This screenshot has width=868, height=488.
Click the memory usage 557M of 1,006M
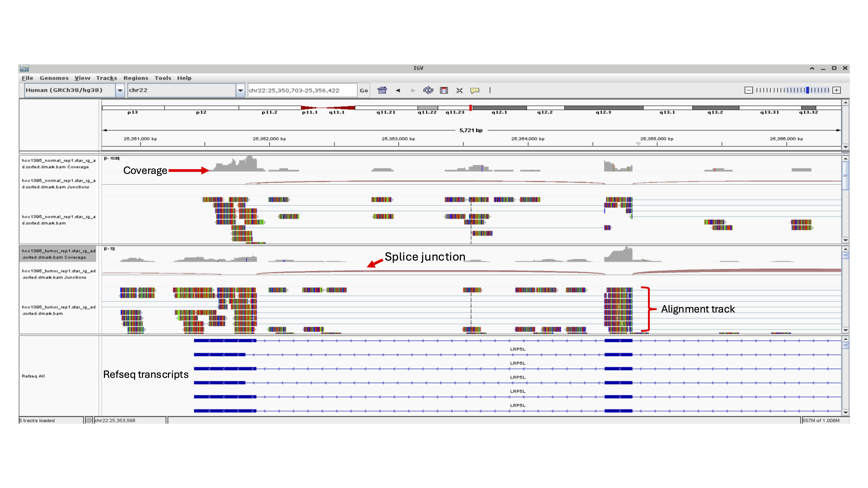(821, 420)
